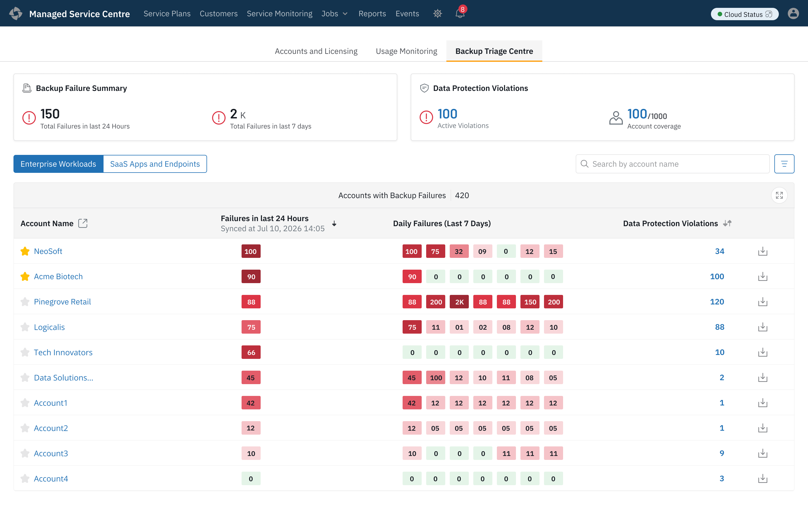Viewport: 808px width, 532px height.
Task: Favorite Pinegrove Retail with its star
Action: [x=25, y=302]
